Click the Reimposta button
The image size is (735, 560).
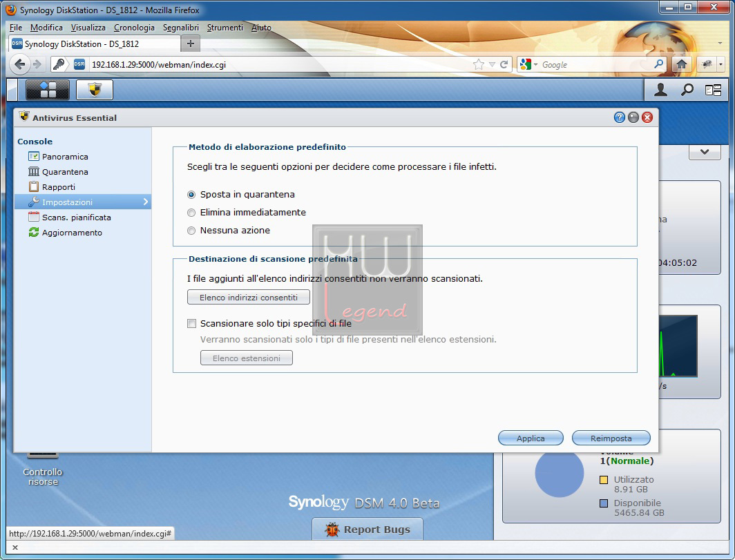(611, 438)
